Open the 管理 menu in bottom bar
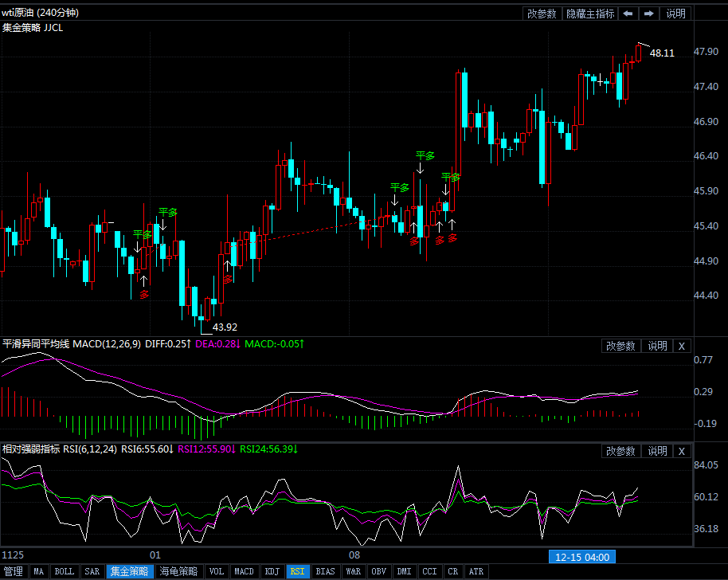This screenshot has width=728, height=580. click(x=13, y=571)
